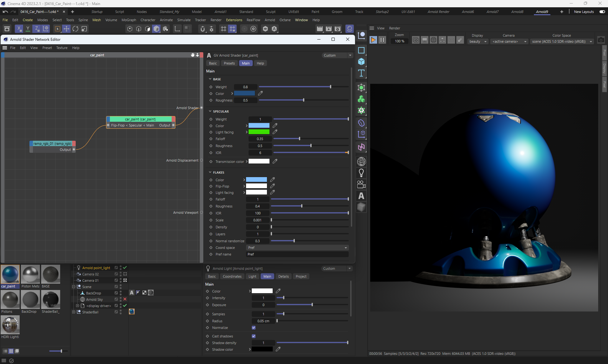
Task: Click the light bulb icon in side palette
Action: pos(361,173)
